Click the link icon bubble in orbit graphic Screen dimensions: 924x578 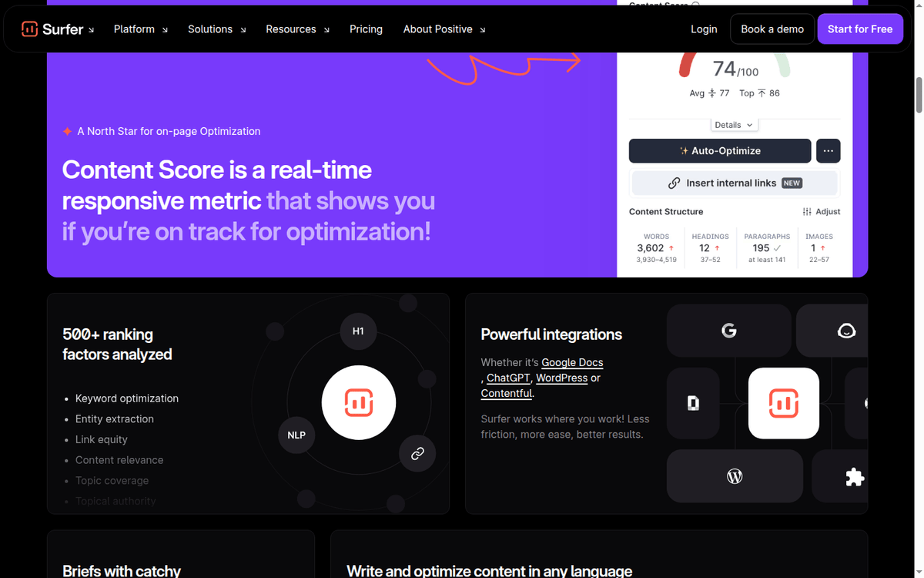[417, 453]
